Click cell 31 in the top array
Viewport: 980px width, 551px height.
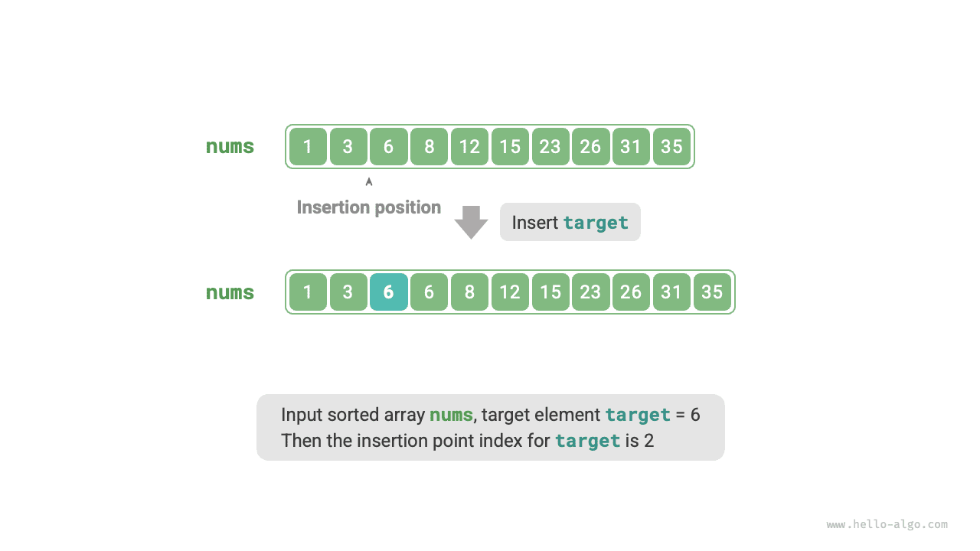tap(631, 147)
